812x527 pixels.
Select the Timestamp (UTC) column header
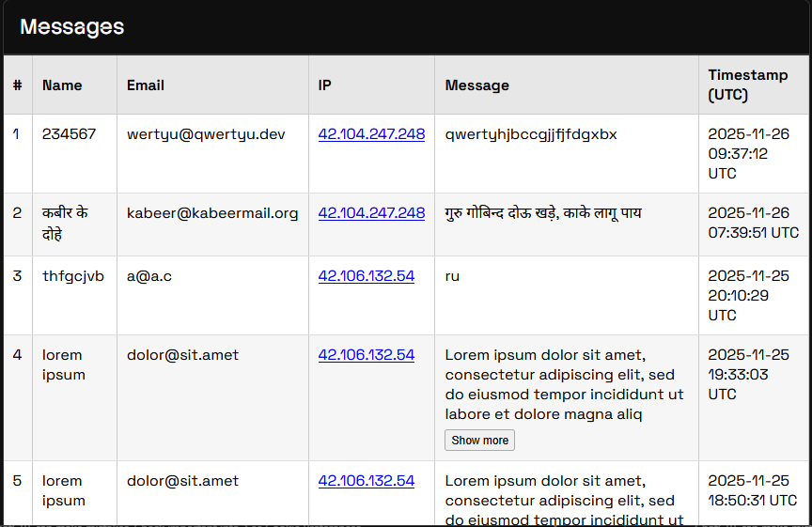pyautogui.click(x=747, y=85)
